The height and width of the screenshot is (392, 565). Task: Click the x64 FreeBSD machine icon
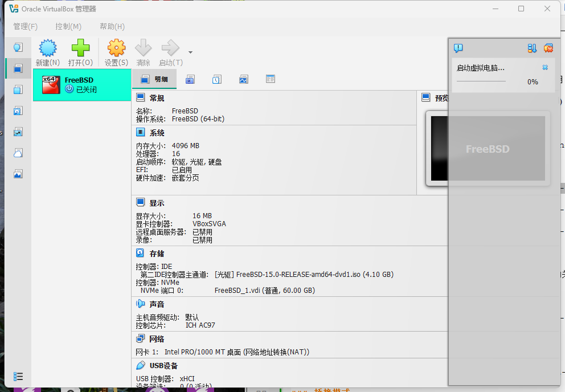pyautogui.click(x=51, y=85)
